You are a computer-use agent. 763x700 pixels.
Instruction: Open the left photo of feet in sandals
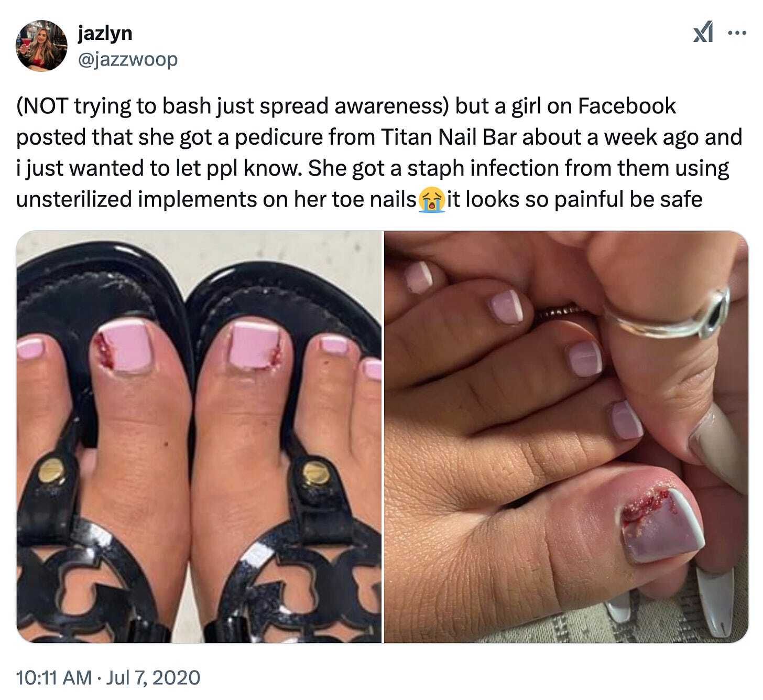[199, 437]
